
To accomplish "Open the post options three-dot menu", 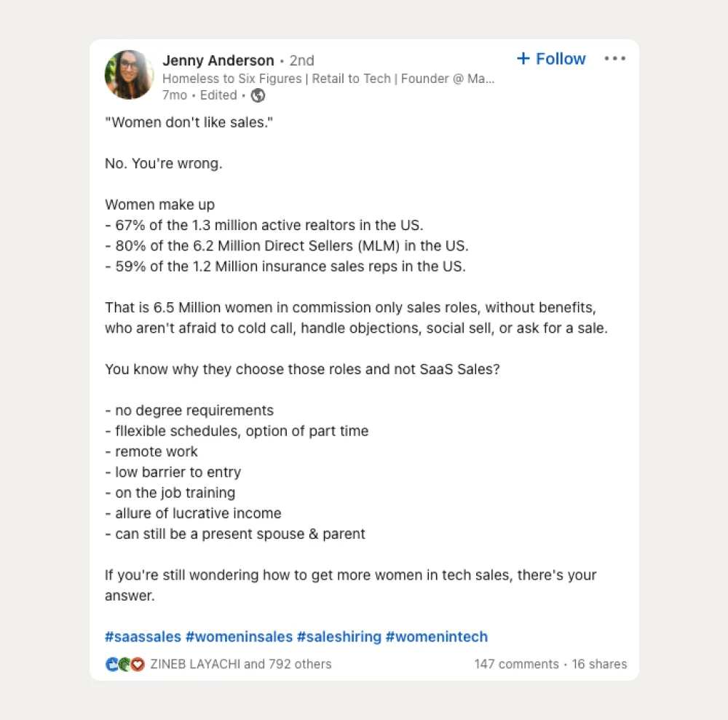I will click(615, 58).
